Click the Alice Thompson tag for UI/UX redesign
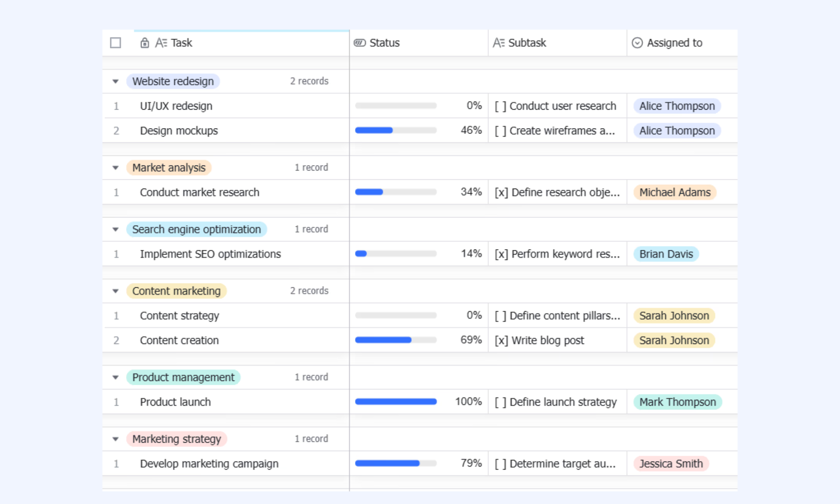Image resolution: width=840 pixels, height=504 pixels. click(677, 106)
